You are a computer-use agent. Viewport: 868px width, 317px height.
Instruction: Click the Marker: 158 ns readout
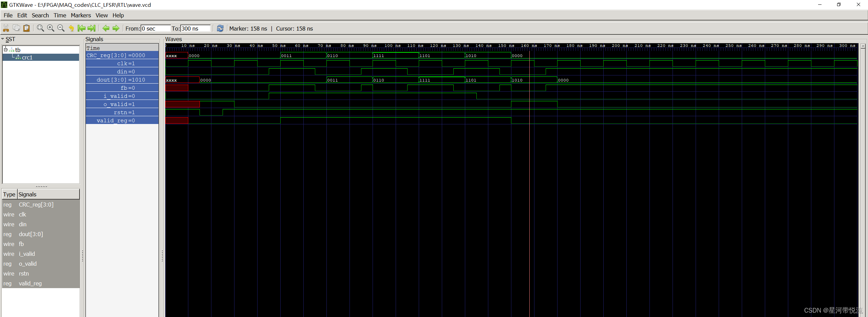pos(248,29)
